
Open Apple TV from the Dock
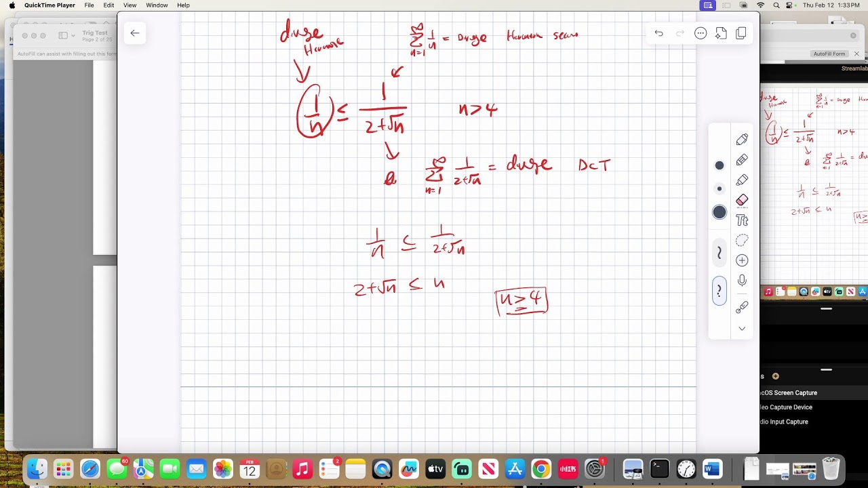435,469
